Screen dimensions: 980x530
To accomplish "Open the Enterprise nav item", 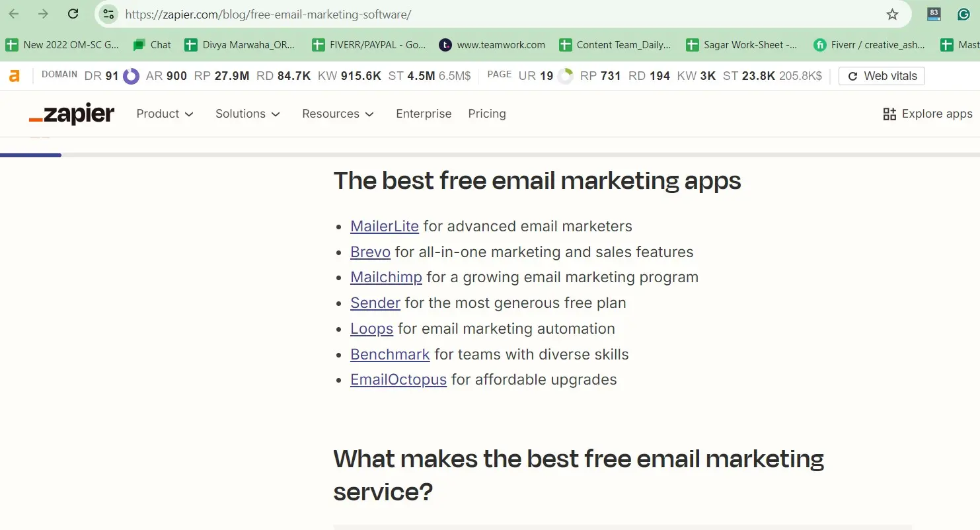I will pos(424,114).
